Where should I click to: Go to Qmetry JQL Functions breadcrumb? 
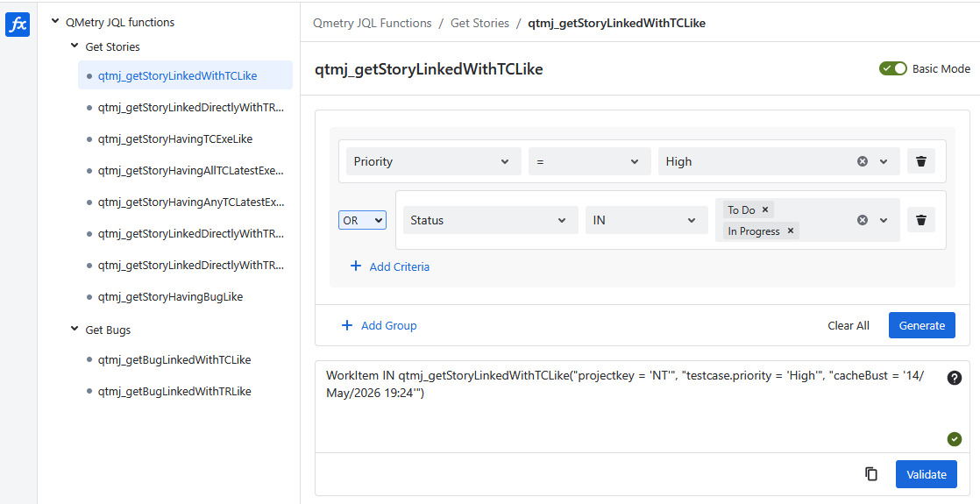click(373, 23)
